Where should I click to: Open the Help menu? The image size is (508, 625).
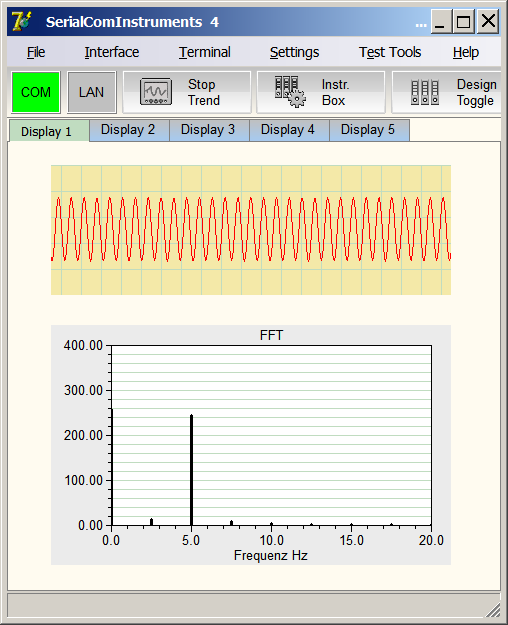(x=466, y=52)
